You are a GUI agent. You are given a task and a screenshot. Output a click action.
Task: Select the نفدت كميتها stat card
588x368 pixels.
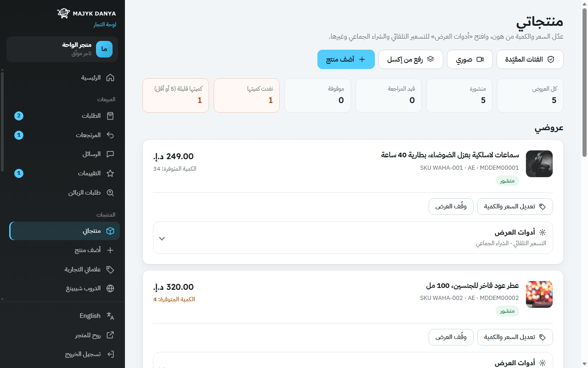(247, 95)
